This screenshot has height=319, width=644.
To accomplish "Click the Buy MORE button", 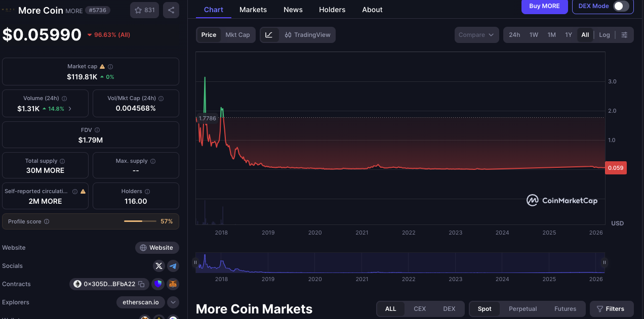I will pyautogui.click(x=544, y=7).
